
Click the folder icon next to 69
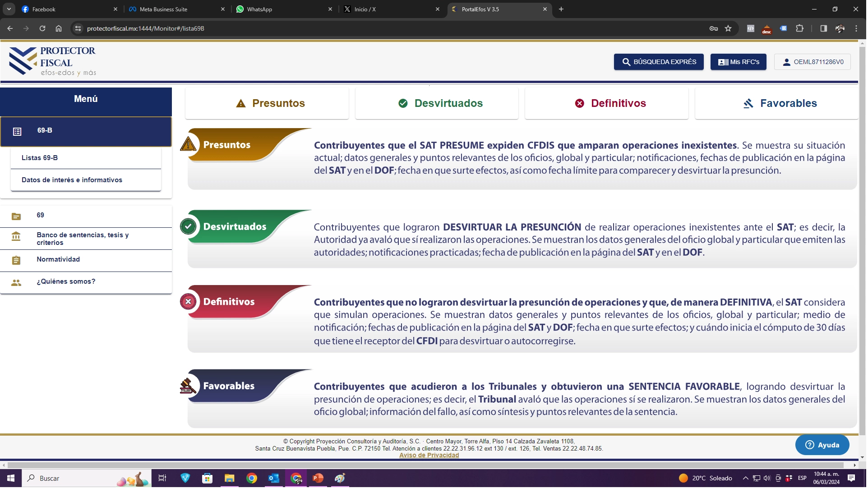[x=16, y=217]
